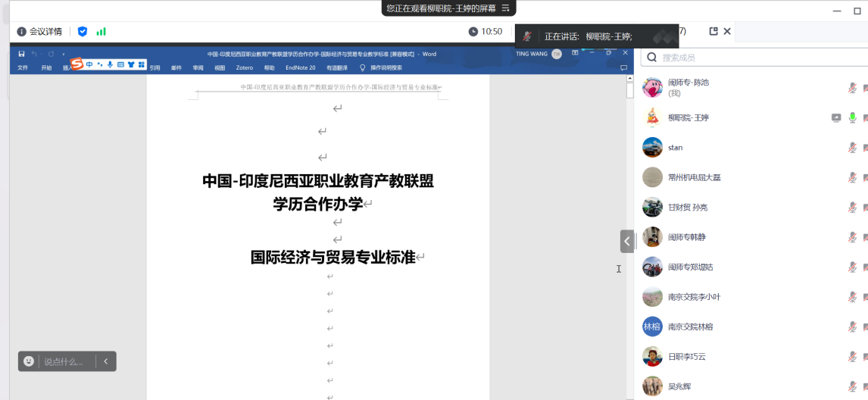Pop out the members panel
The image size is (868, 400).
tap(713, 32)
